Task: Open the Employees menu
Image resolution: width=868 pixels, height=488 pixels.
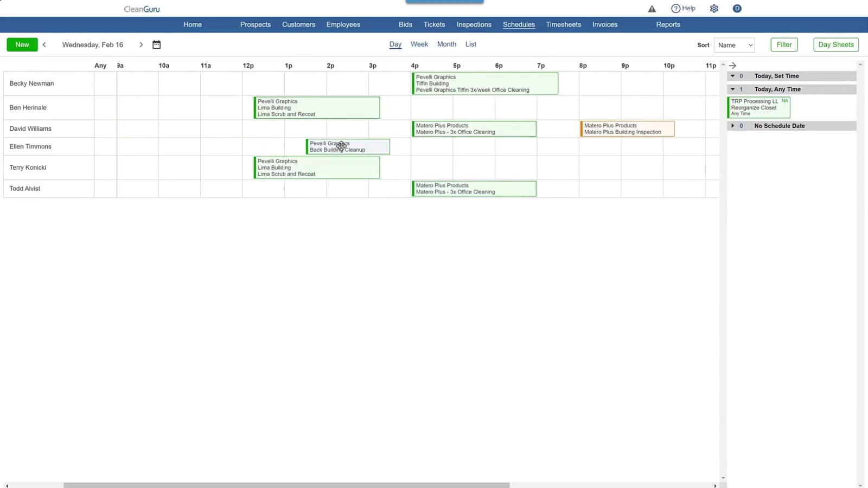Action: (343, 24)
